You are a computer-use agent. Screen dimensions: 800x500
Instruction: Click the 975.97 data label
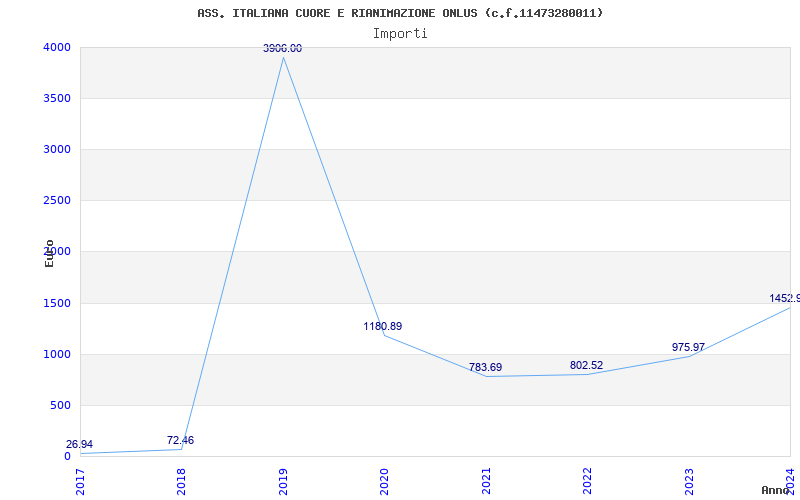coord(688,347)
